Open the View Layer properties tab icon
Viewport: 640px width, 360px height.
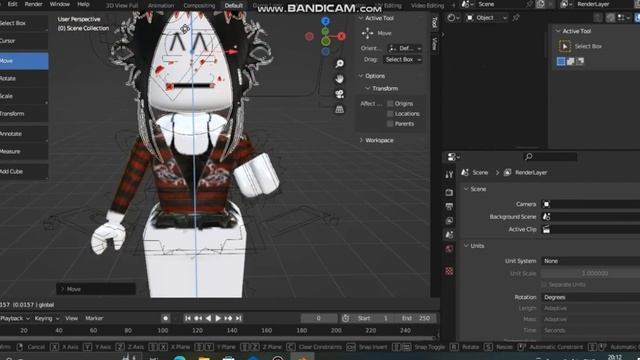click(x=449, y=221)
